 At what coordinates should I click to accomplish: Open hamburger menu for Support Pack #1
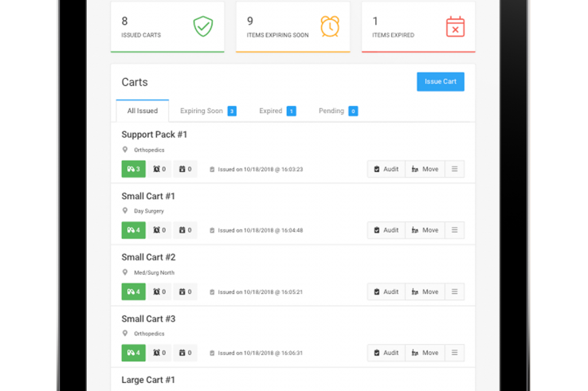pos(454,169)
